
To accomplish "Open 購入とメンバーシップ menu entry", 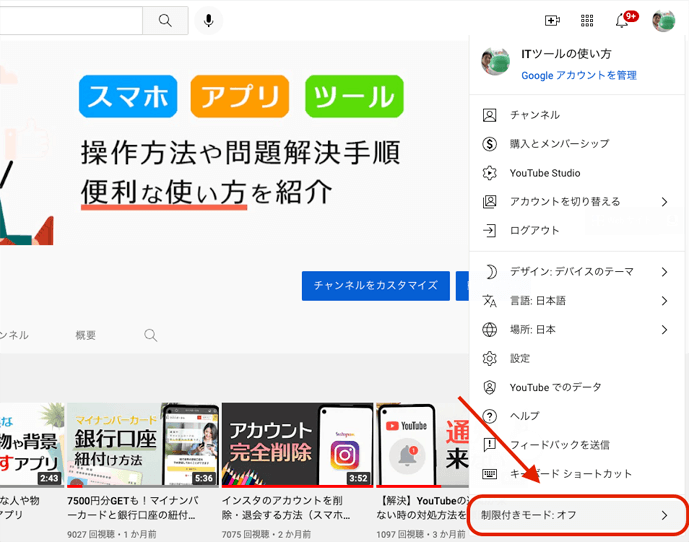I will tap(578, 144).
